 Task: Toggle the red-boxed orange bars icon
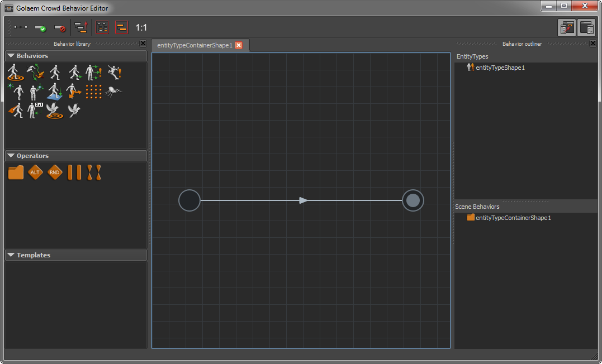pyautogui.click(x=122, y=27)
